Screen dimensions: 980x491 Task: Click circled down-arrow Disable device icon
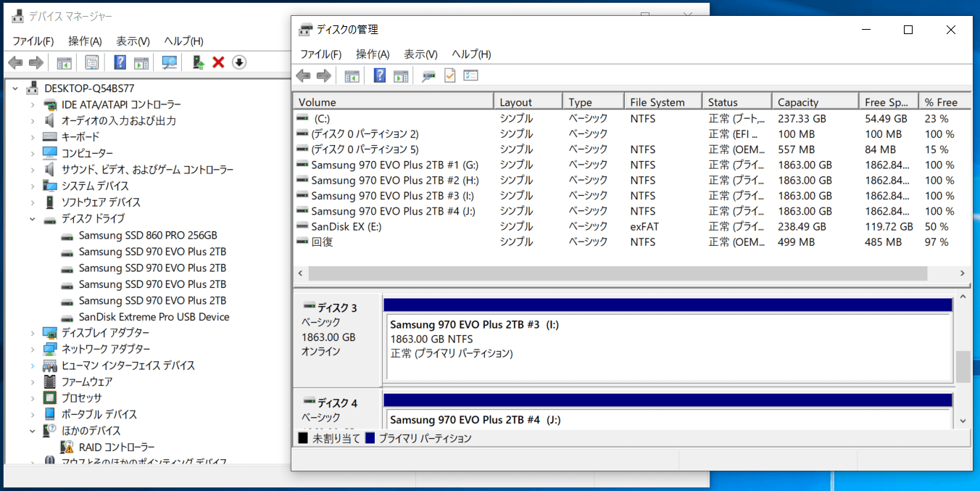[x=239, y=62]
